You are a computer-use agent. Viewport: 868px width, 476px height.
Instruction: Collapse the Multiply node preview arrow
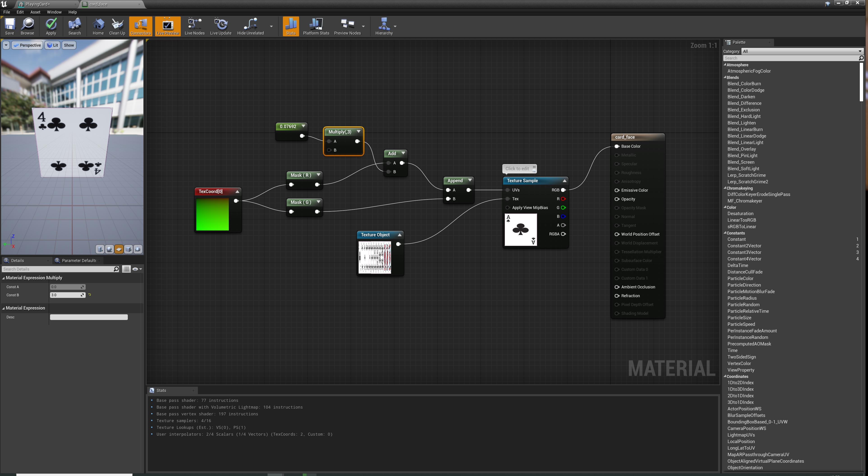(x=359, y=132)
